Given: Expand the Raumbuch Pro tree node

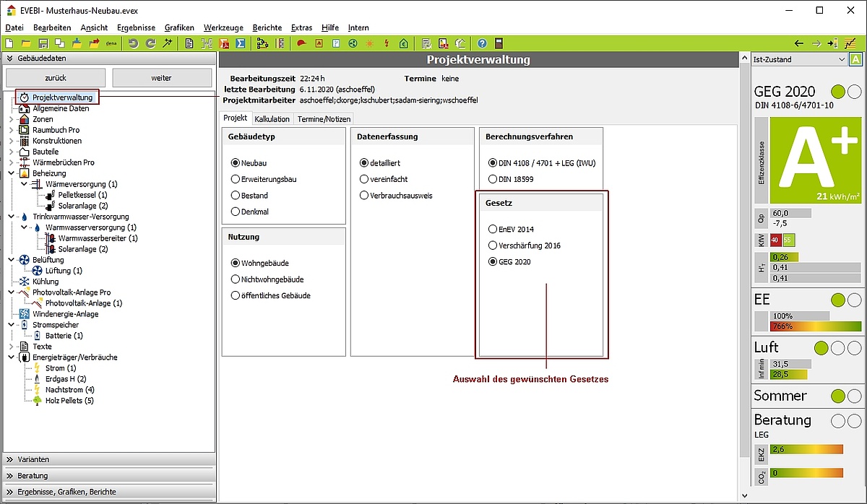Looking at the screenshot, I should pyautogui.click(x=11, y=130).
